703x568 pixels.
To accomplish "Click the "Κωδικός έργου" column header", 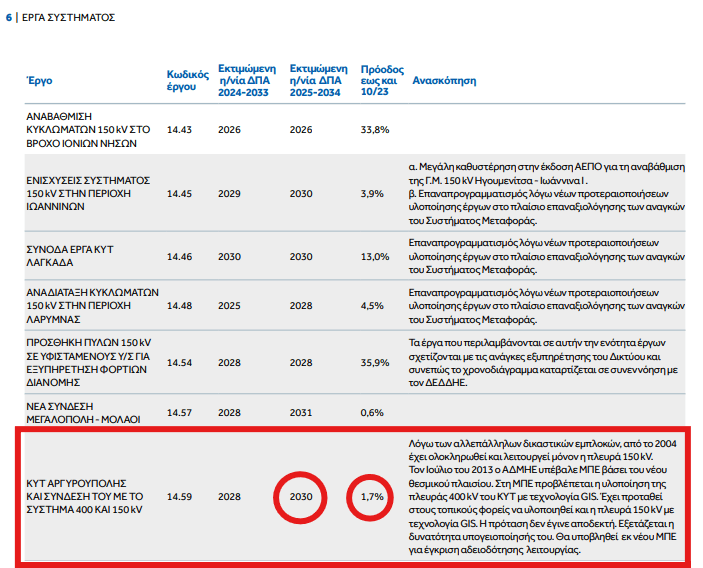I will [187, 80].
